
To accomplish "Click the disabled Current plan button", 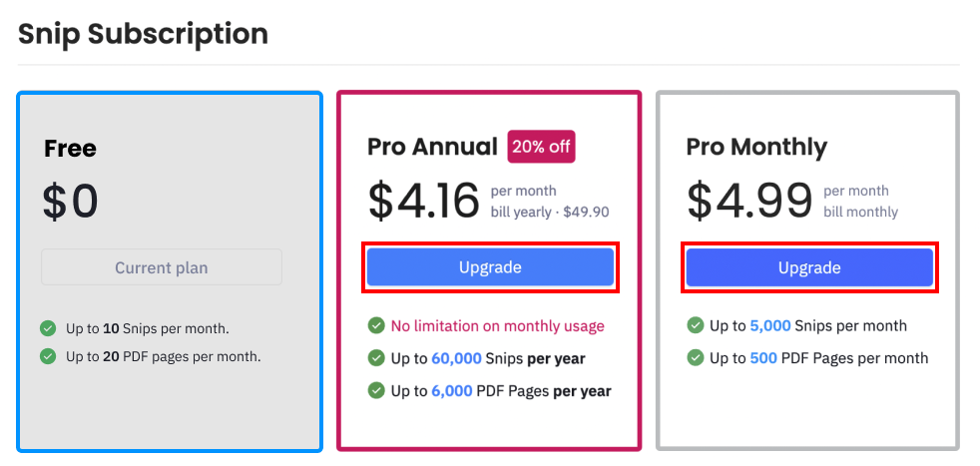I will [162, 267].
